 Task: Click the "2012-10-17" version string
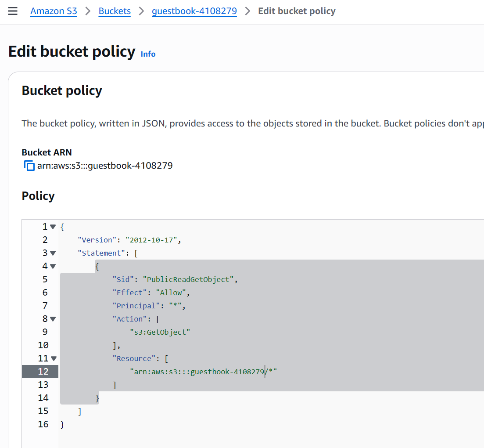click(x=151, y=240)
